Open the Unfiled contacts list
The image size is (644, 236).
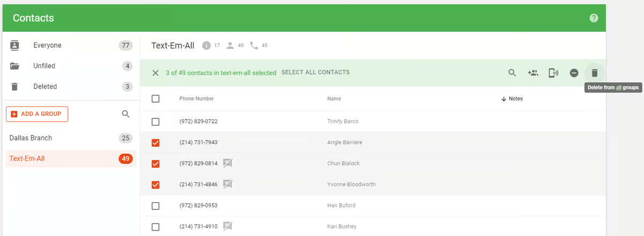click(70, 66)
